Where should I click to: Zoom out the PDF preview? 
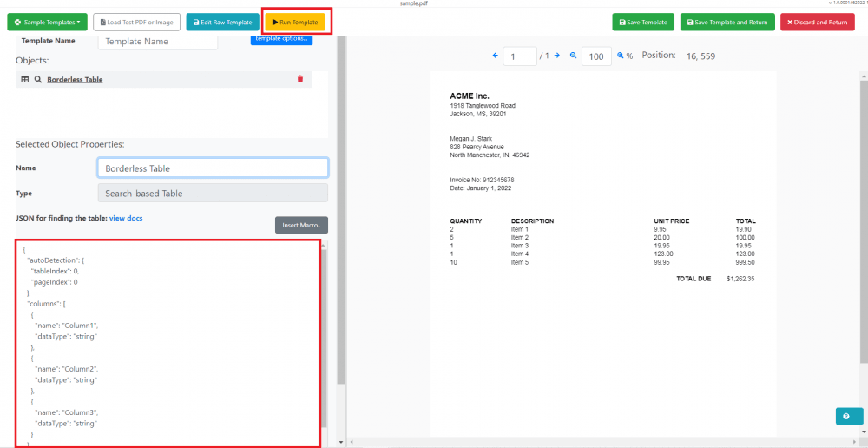[573, 56]
